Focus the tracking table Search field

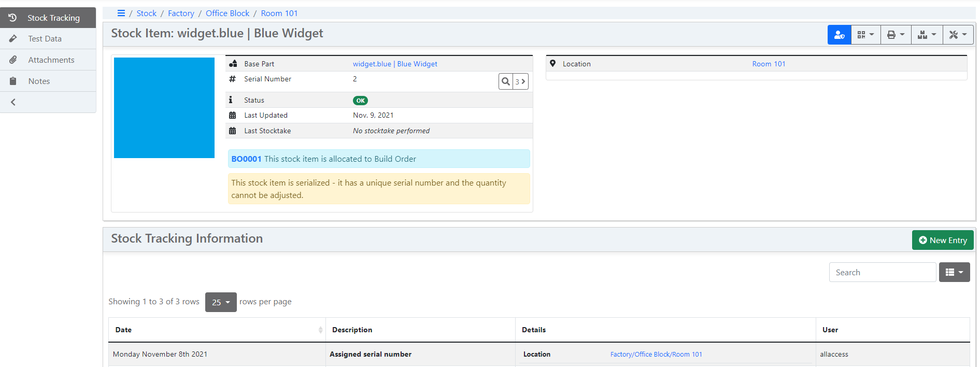tap(882, 272)
